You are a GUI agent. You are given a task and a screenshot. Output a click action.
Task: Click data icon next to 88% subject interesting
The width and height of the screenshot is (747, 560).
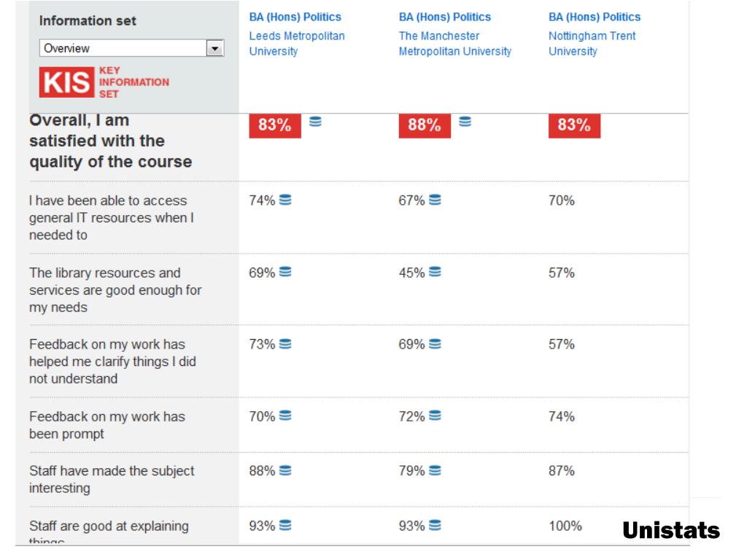pyautogui.click(x=285, y=470)
